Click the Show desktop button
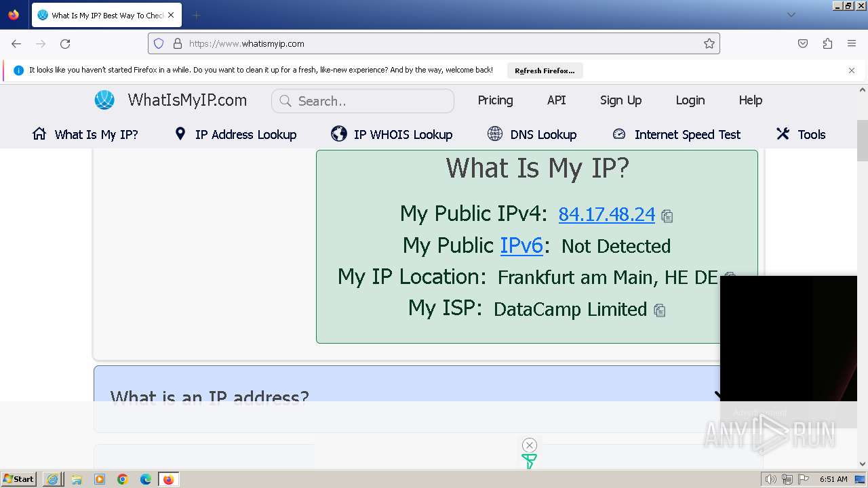This screenshot has width=868, height=488. coord(860,479)
